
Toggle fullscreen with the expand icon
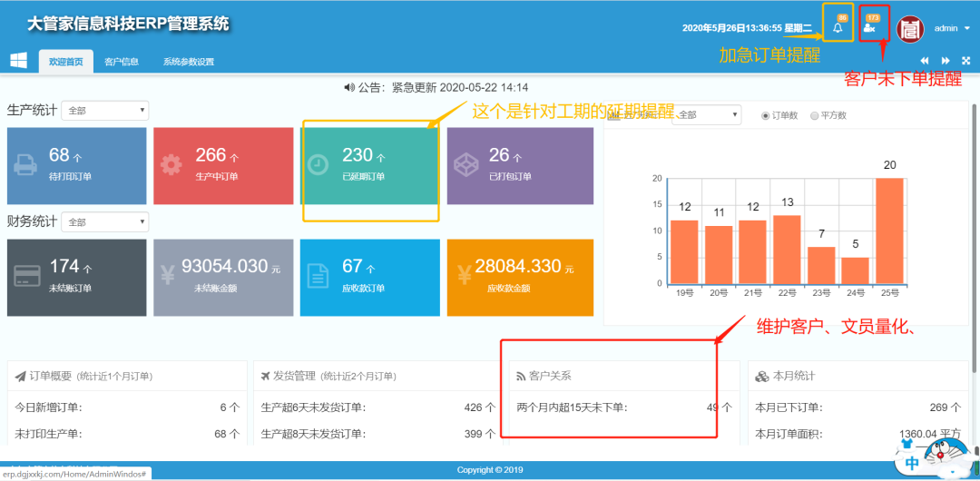click(965, 61)
